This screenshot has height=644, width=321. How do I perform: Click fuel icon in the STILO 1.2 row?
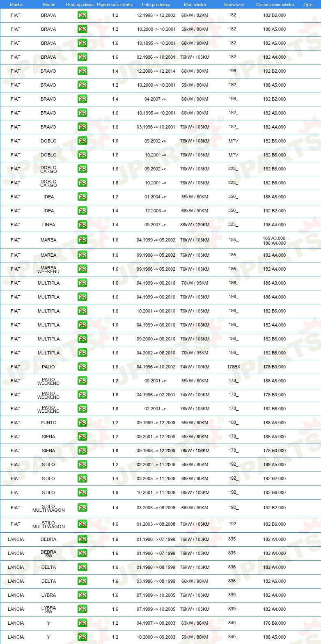(82, 465)
